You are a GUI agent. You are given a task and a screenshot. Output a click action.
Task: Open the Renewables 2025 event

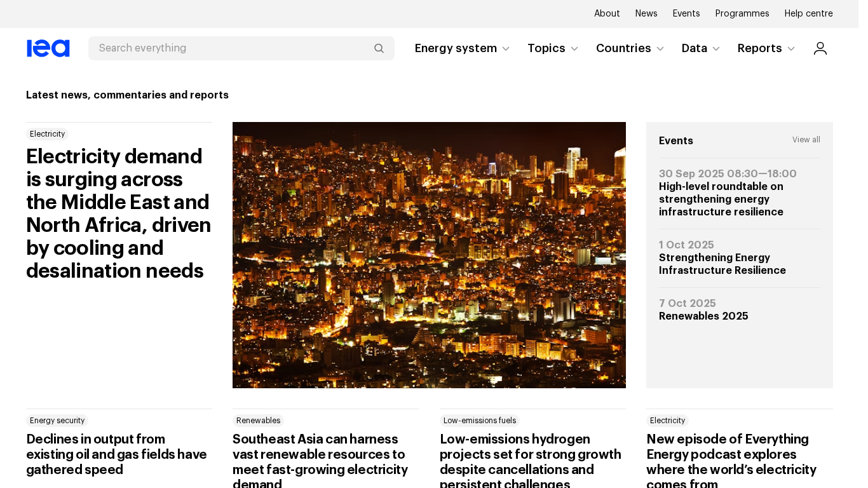[703, 316]
